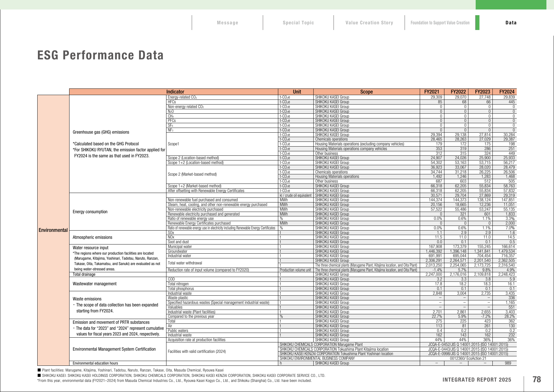Image resolution: width=554 pixels, height=392 pixels.
Task: Click the Unit column header
Action: (297, 92)
